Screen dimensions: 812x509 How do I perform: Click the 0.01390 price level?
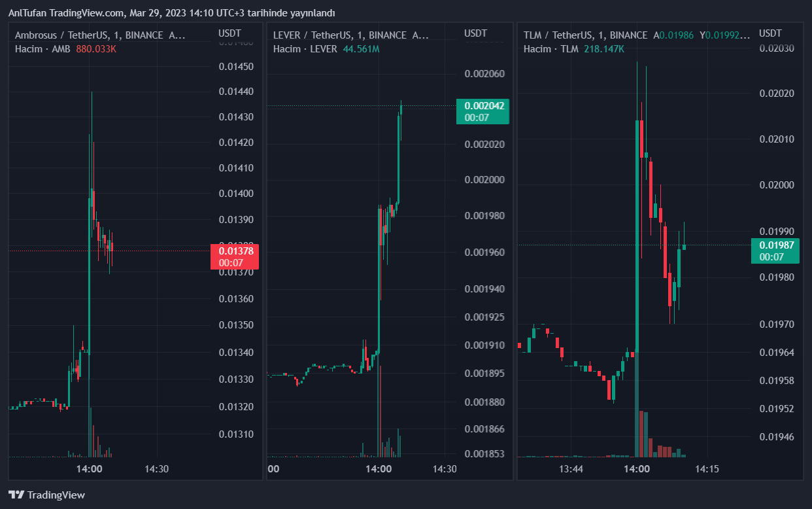236,219
